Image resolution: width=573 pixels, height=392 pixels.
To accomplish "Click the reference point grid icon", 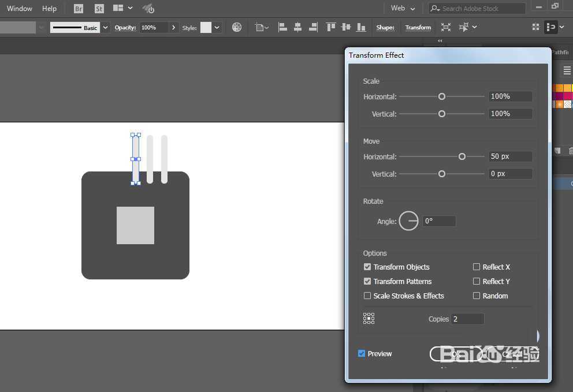I will [x=369, y=318].
